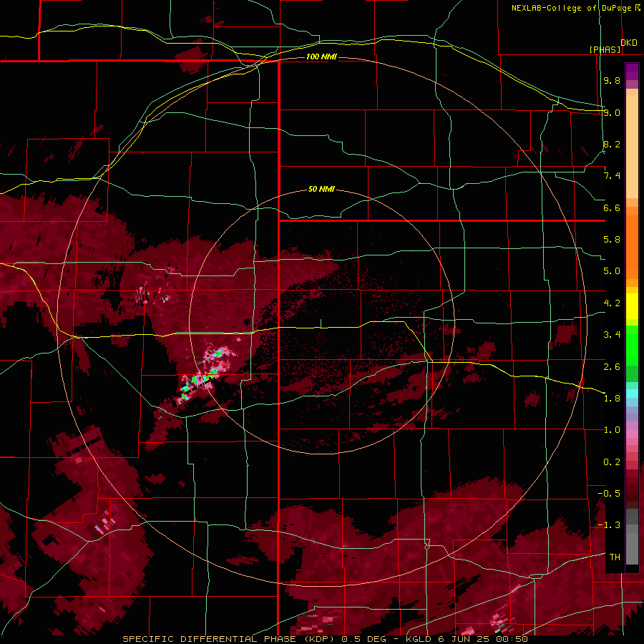Pick the bright green segment of color scale

632,347
